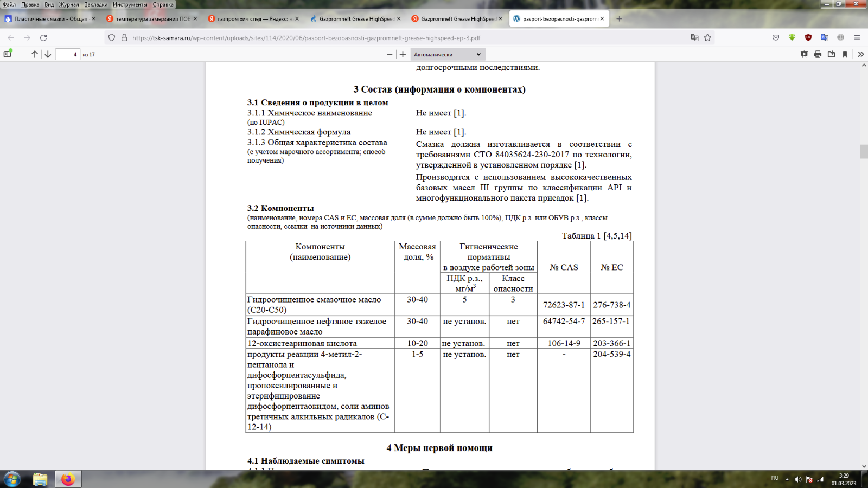Image resolution: width=868 pixels, height=488 pixels.
Task: Click the RU language indicator
Action: point(775,478)
